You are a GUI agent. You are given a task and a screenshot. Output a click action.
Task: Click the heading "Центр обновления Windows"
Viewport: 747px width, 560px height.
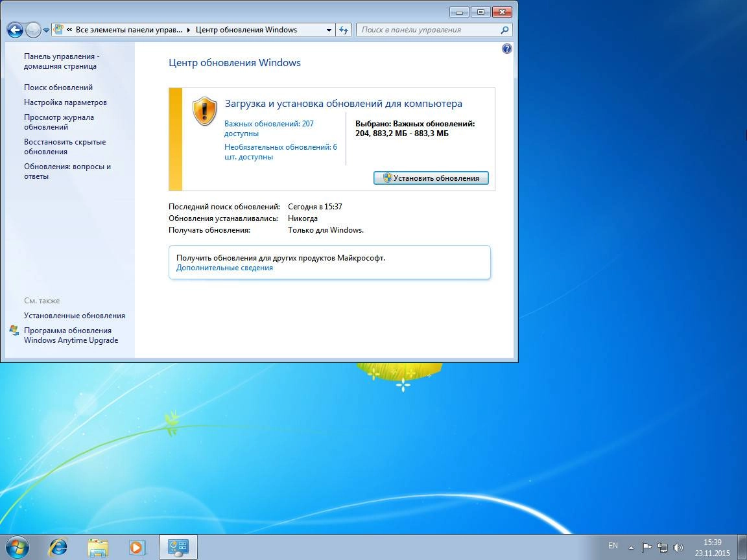tap(234, 63)
